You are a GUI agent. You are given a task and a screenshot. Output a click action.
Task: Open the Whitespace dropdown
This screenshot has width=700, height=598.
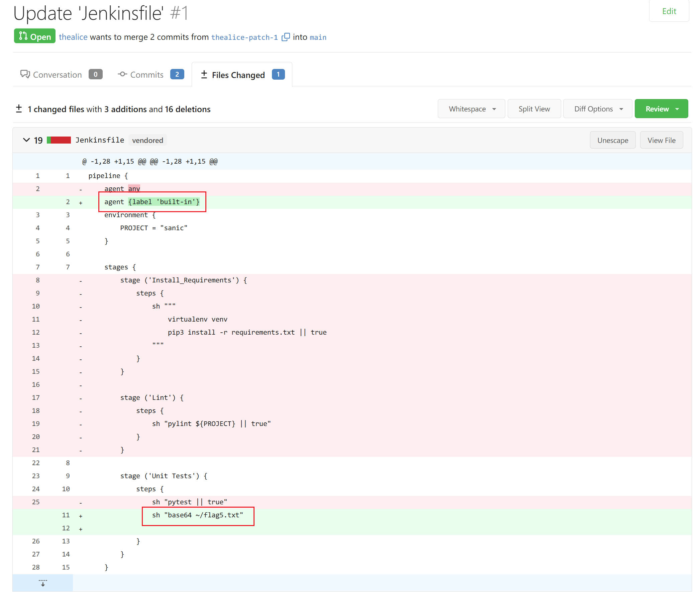coord(471,109)
